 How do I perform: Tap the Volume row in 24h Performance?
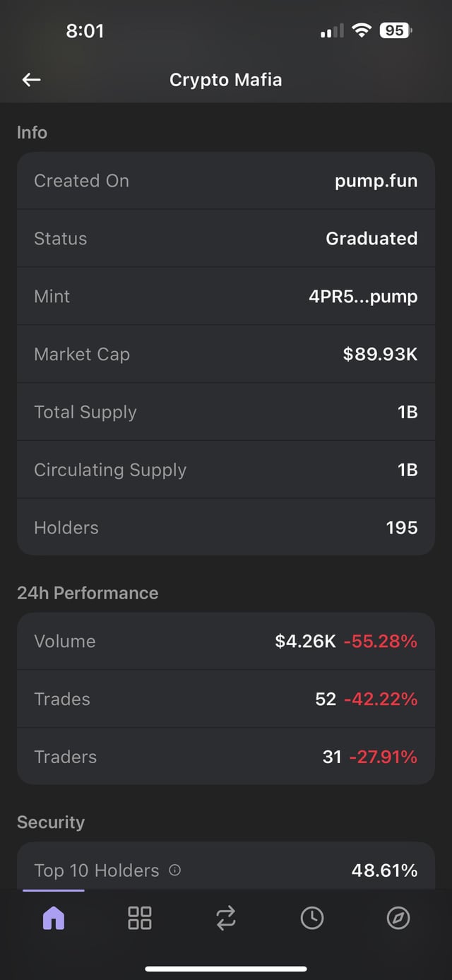[x=226, y=641]
